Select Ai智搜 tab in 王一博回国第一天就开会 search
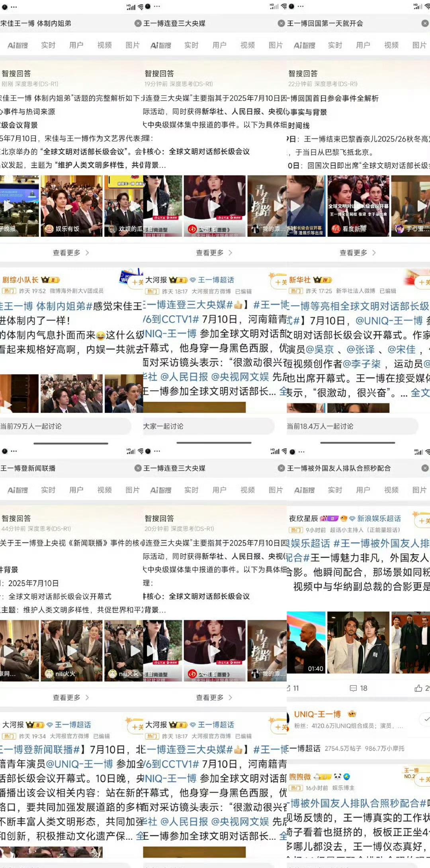This screenshot has width=430, height=868. click(x=305, y=45)
